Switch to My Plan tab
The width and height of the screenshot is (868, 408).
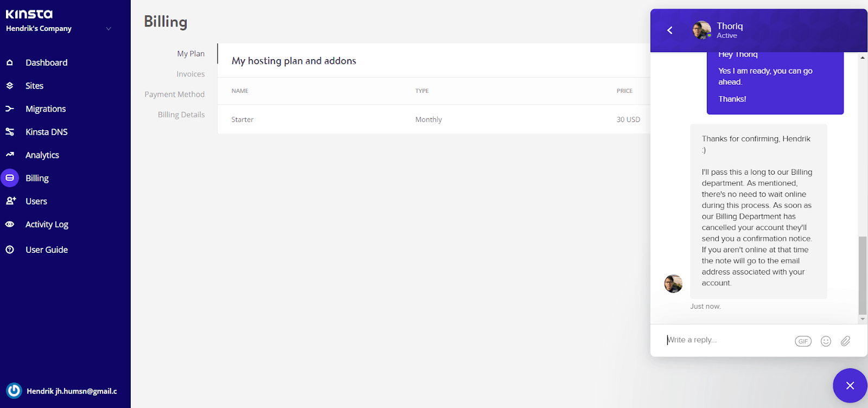click(x=191, y=54)
